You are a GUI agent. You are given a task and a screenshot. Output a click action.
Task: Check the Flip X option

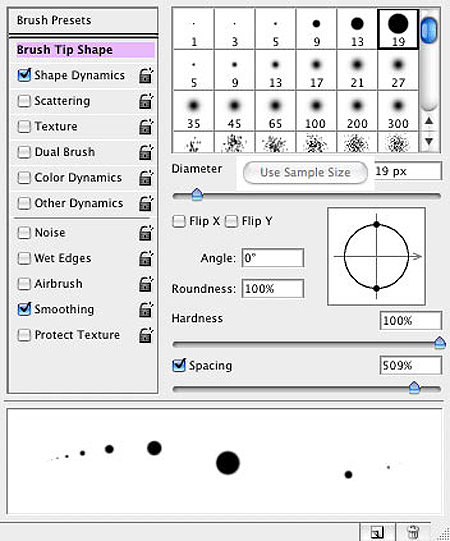[179, 222]
